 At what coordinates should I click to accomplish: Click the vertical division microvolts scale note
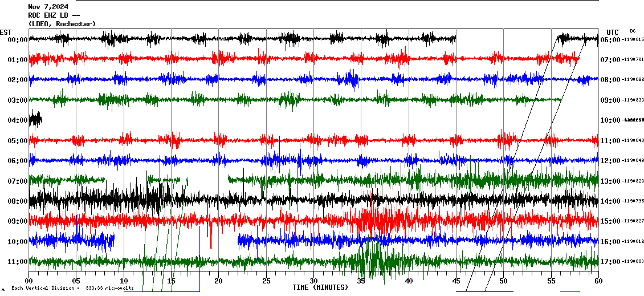pyautogui.click(x=72, y=289)
